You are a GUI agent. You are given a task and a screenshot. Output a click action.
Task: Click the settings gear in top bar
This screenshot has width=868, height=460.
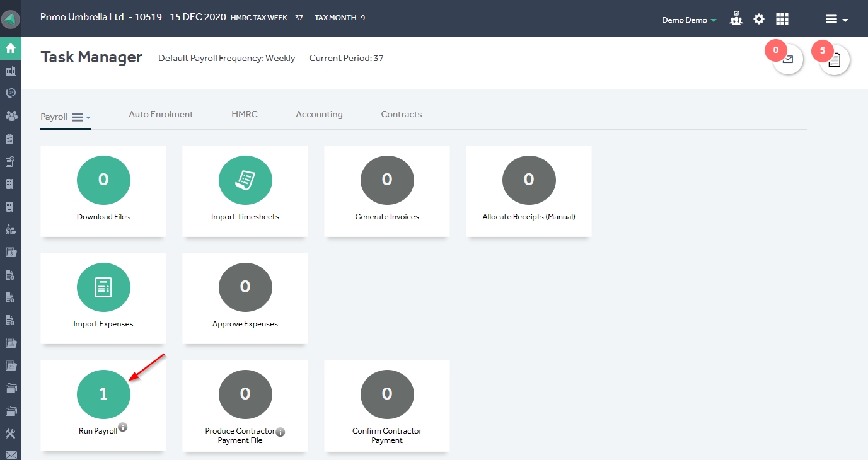(x=759, y=20)
